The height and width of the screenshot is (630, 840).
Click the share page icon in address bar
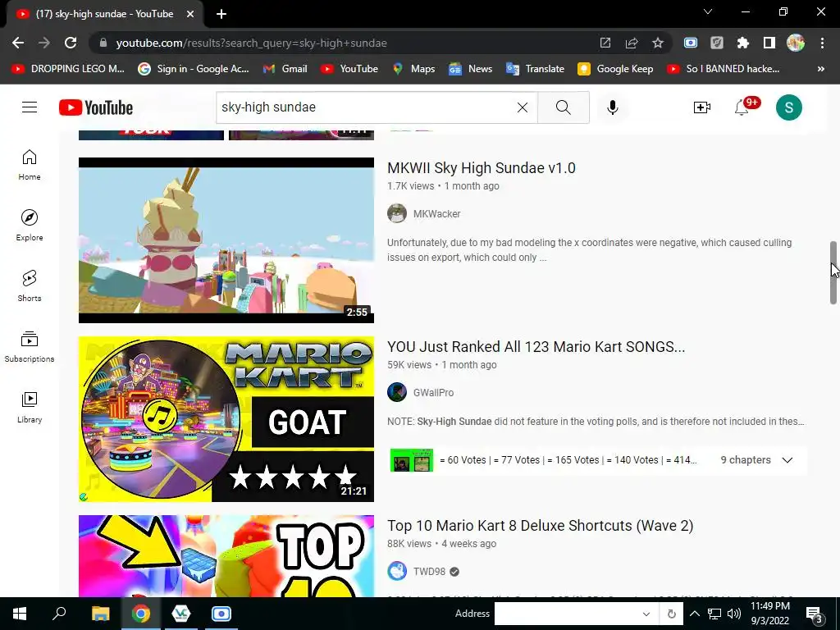tap(632, 43)
